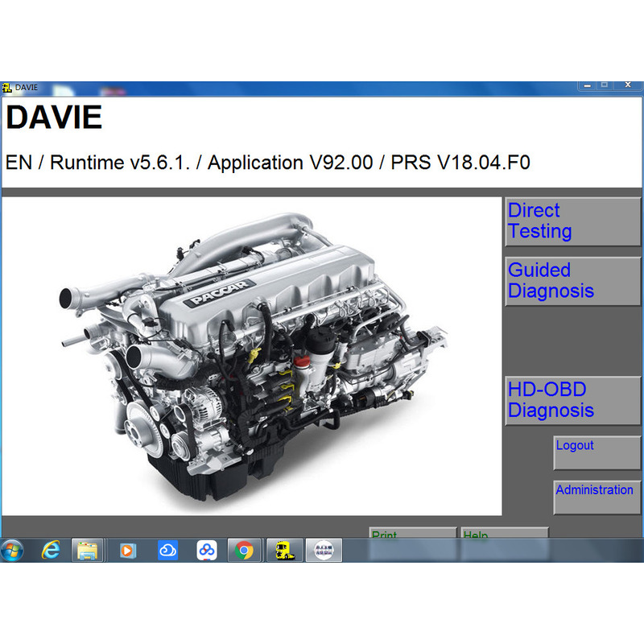Click the Logout button
Image resolution: width=644 pixels, height=644 pixels.
tap(597, 452)
